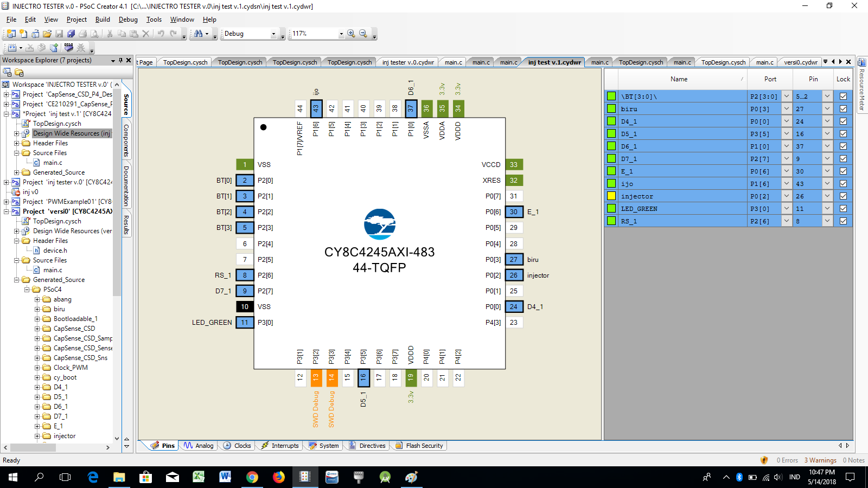The height and width of the screenshot is (488, 868).
Task: Uncheck the Lock checkbox for biru
Action: 843,109
